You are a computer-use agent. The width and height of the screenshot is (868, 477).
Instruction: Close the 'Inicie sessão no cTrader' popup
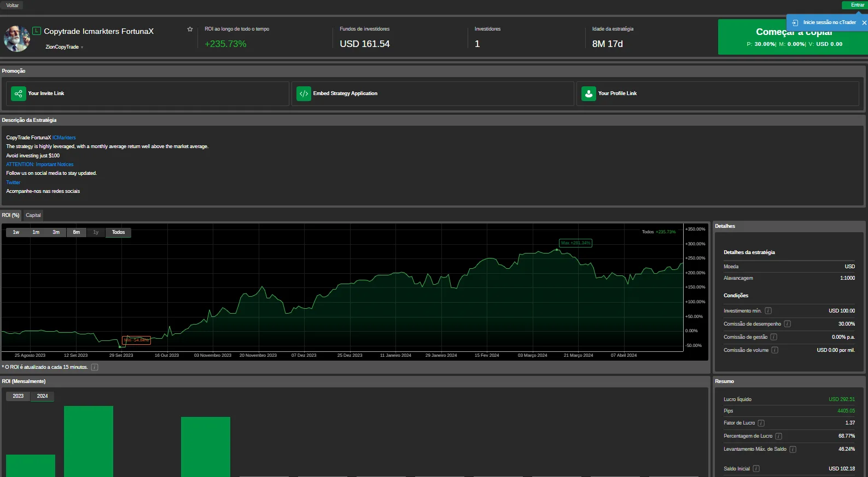pos(864,22)
